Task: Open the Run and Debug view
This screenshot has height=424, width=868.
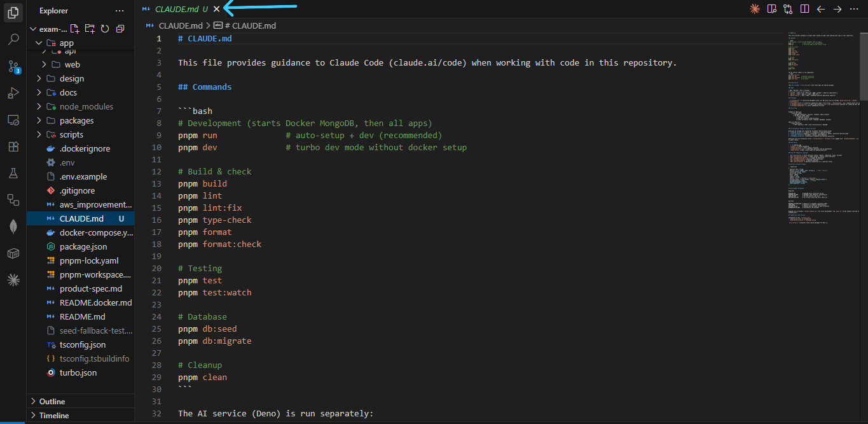Action: 13,93
